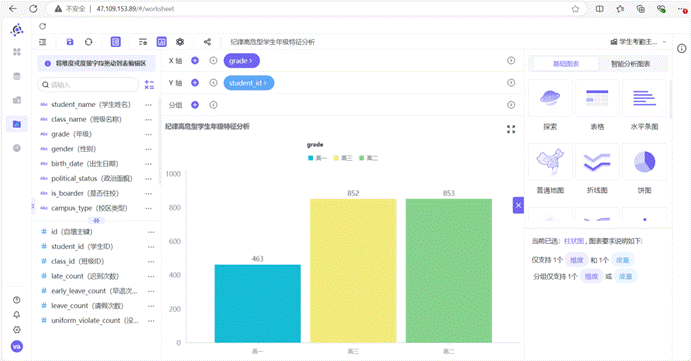Image resolution: width=691 pixels, height=361 pixels.
Task: Open the grade field pill dropdown
Action: pos(241,61)
